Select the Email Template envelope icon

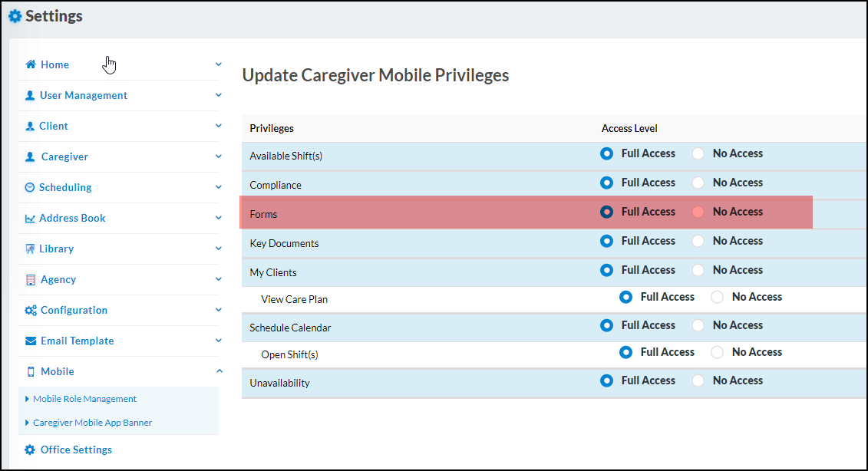(28, 341)
